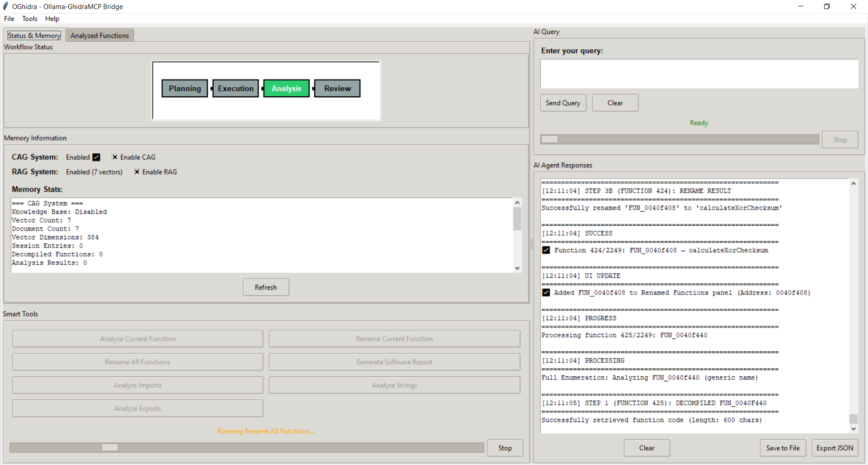Viewport: 868px width, 465px height.
Task: Click 'Enabled (7 vectors)' RAG status text
Action: (x=94, y=172)
